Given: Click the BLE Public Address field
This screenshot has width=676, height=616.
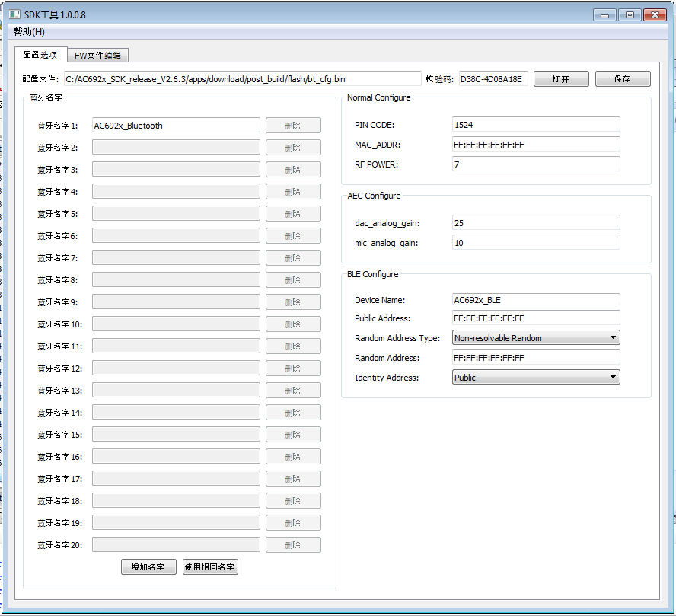Looking at the screenshot, I should (x=536, y=318).
